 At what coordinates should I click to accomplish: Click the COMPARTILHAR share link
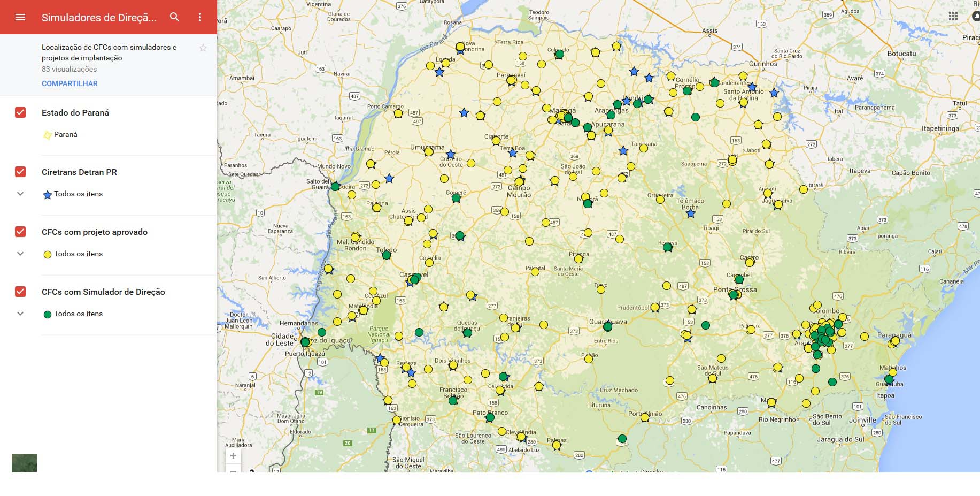pyautogui.click(x=70, y=83)
